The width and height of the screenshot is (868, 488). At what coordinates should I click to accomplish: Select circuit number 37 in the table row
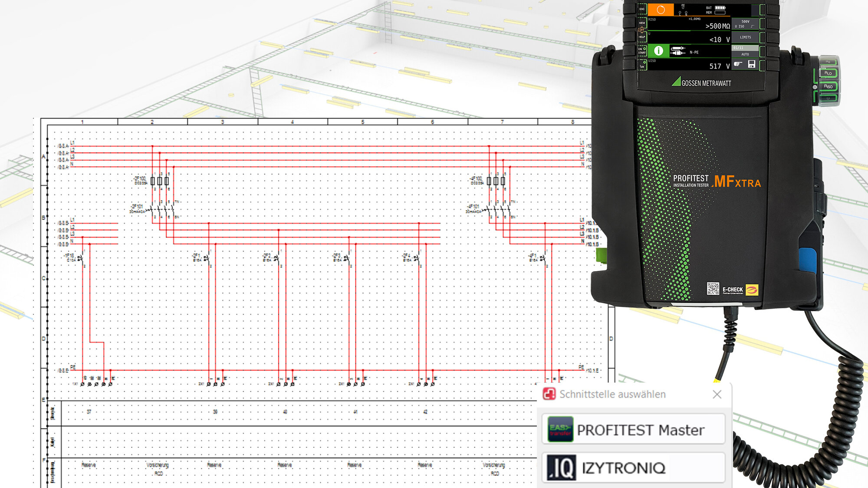click(x=89, y=412)
